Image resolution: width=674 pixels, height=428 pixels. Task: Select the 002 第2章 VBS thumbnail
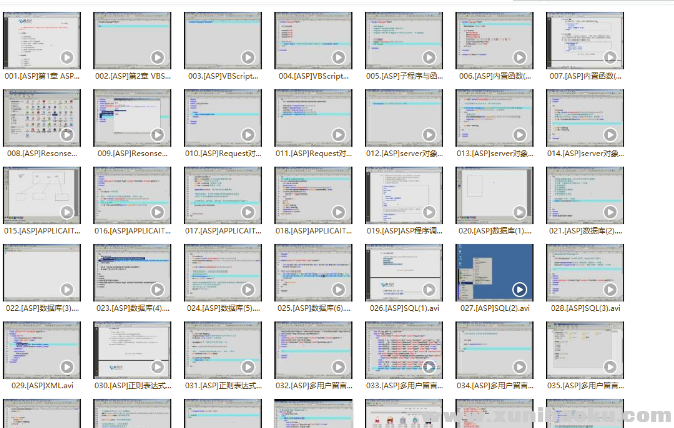click(x=130, y=40)
